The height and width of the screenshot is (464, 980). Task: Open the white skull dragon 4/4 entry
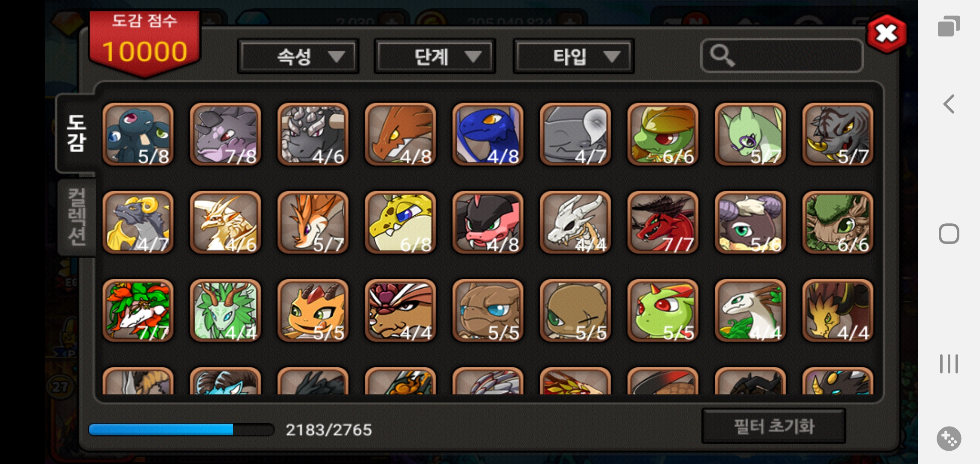[575, 223]
